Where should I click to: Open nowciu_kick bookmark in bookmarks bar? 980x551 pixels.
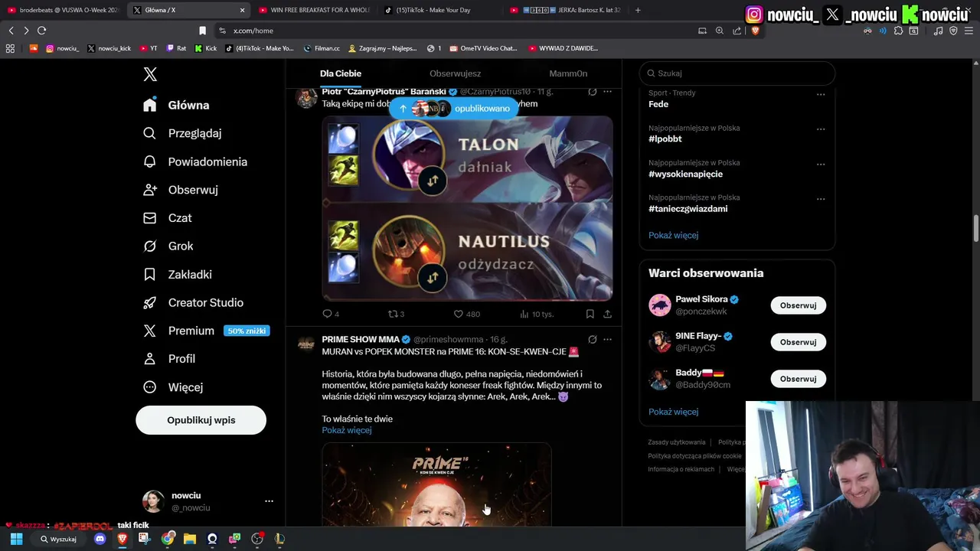tap(109, 48)
